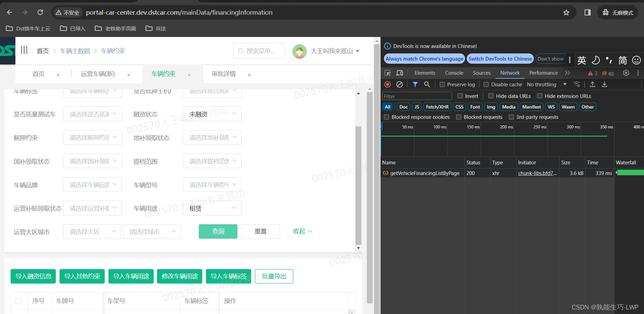
Task: Close the 审批详情 tab
Action: (x=249, y=75)
